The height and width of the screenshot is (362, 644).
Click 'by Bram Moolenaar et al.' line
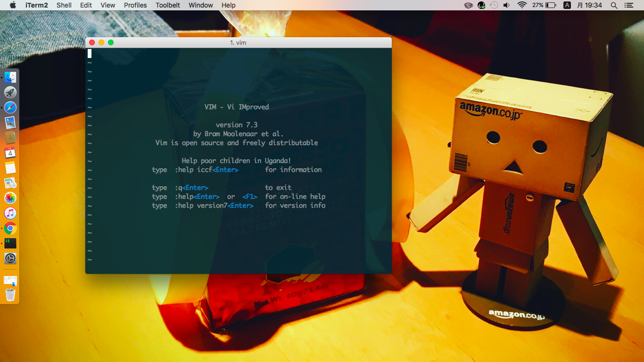coord(239,134)
